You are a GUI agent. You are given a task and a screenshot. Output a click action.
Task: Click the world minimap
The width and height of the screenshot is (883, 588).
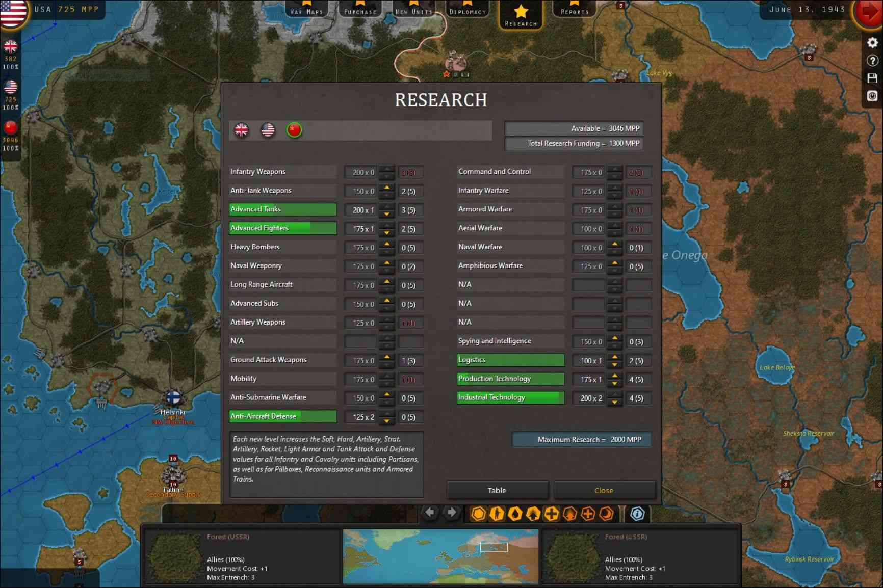[440, 556]
